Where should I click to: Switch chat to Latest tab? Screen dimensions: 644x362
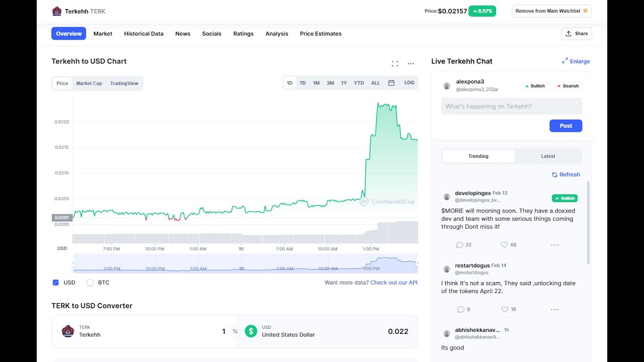click(x=548, y=156)
